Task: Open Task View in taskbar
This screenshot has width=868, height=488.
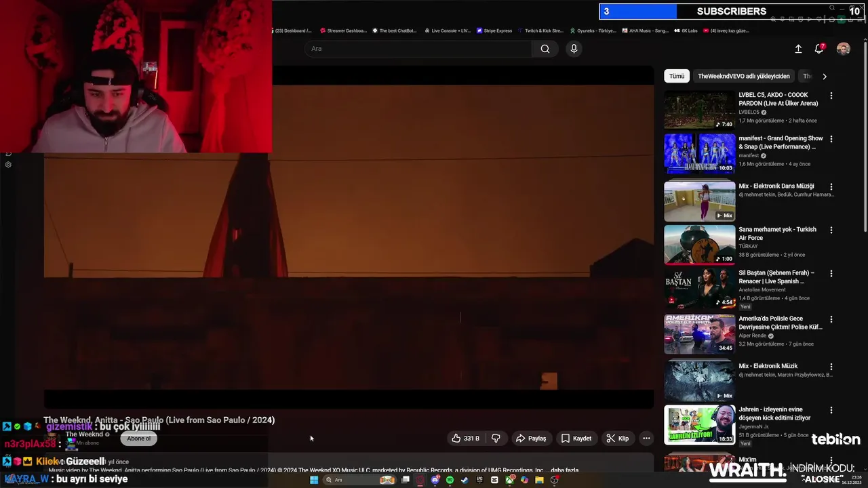Action: pos(405,480)
